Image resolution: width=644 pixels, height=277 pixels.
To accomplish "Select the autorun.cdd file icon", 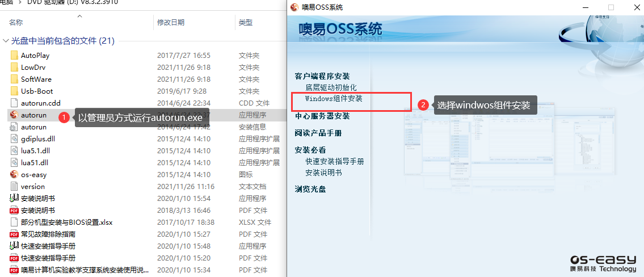I will coord(15,103).
